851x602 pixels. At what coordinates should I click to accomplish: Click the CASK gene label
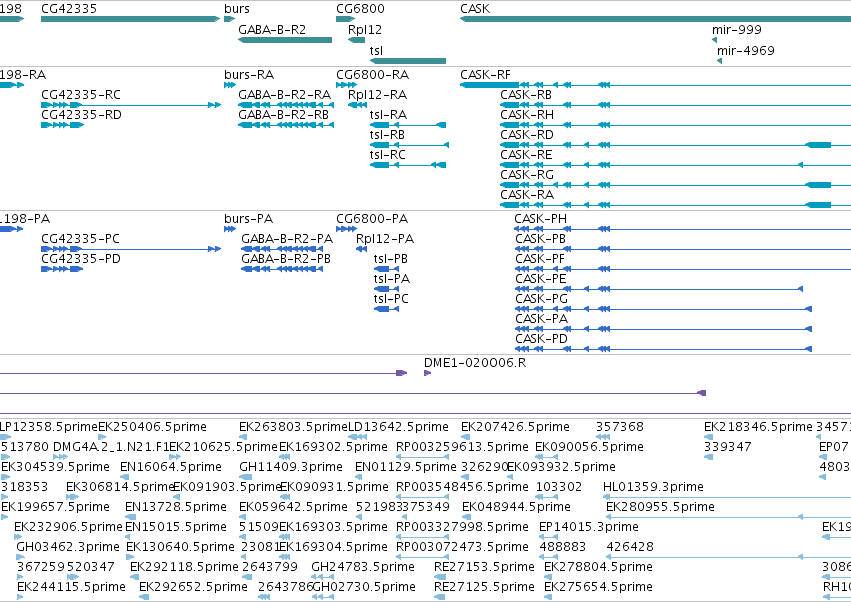point(475,9)
